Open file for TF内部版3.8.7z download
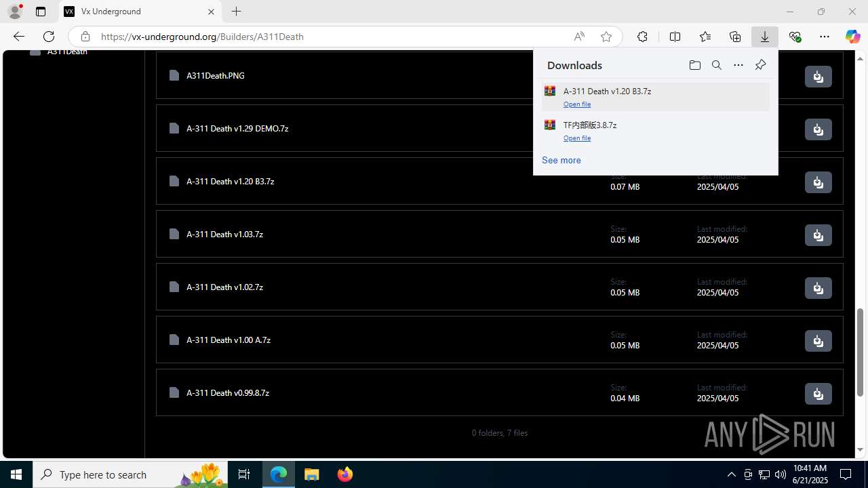The height and width of the screenshot is (488, 868). pos(577,138)
